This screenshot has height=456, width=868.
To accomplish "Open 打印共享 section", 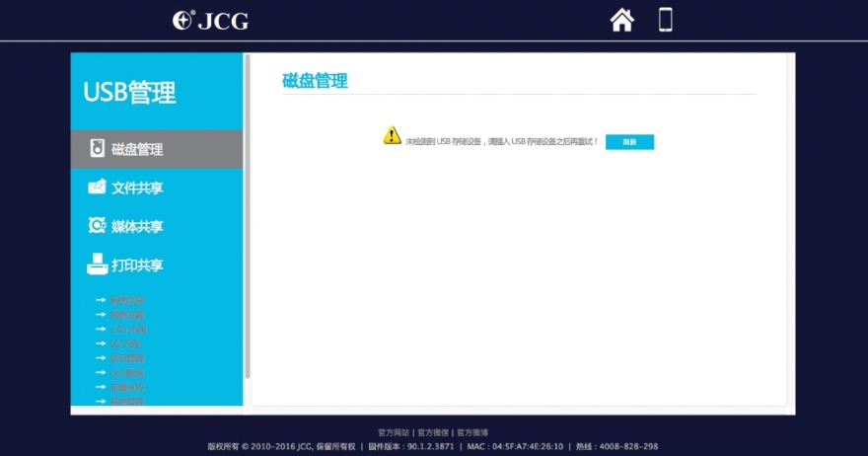I will coord(137,266).
